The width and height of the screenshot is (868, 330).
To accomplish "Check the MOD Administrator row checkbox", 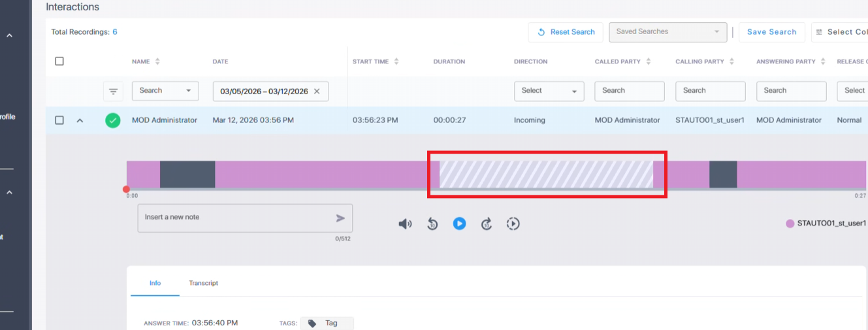I will point(59,120).
